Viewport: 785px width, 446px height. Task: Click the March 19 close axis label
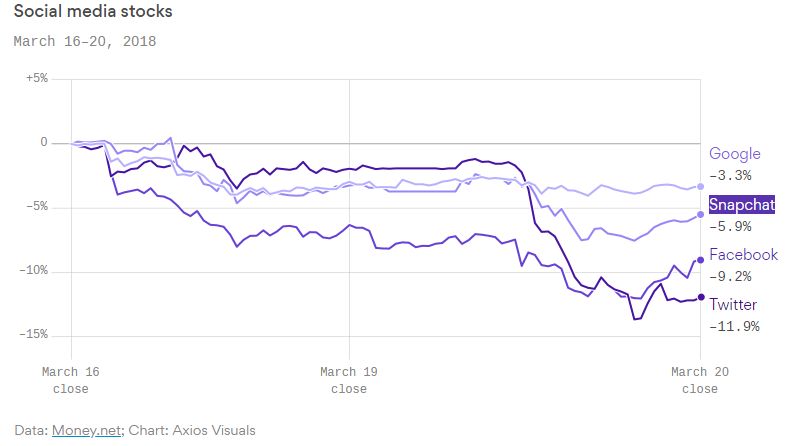(349, 380)
